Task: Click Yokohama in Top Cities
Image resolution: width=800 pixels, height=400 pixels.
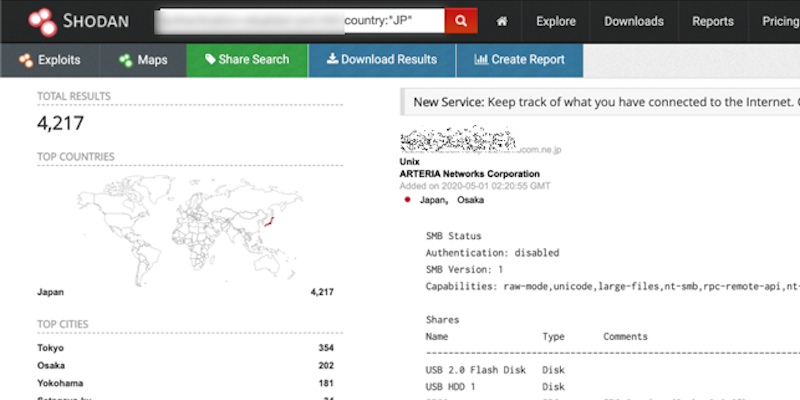Action: (60, 383)
